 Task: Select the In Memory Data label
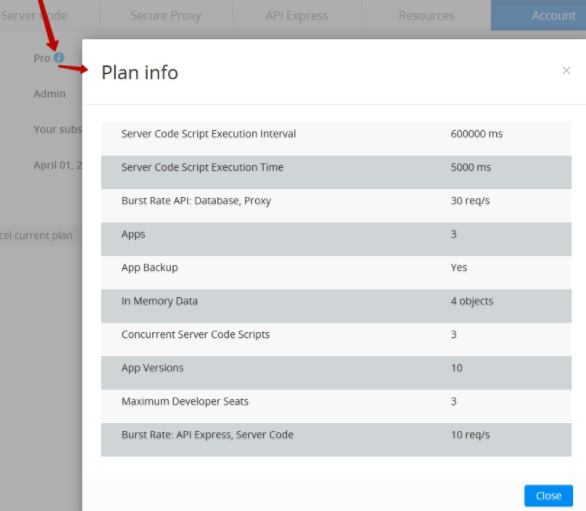click(x=159, y=301)
